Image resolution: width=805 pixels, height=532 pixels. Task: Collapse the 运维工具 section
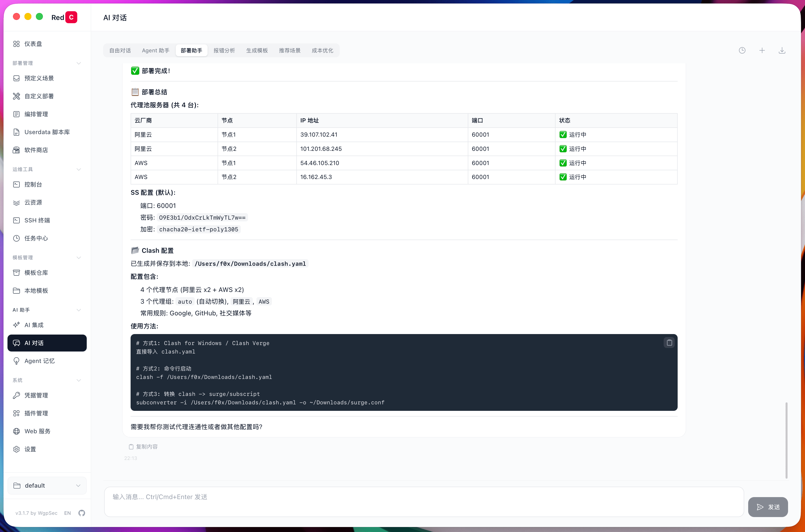(79, 169)
